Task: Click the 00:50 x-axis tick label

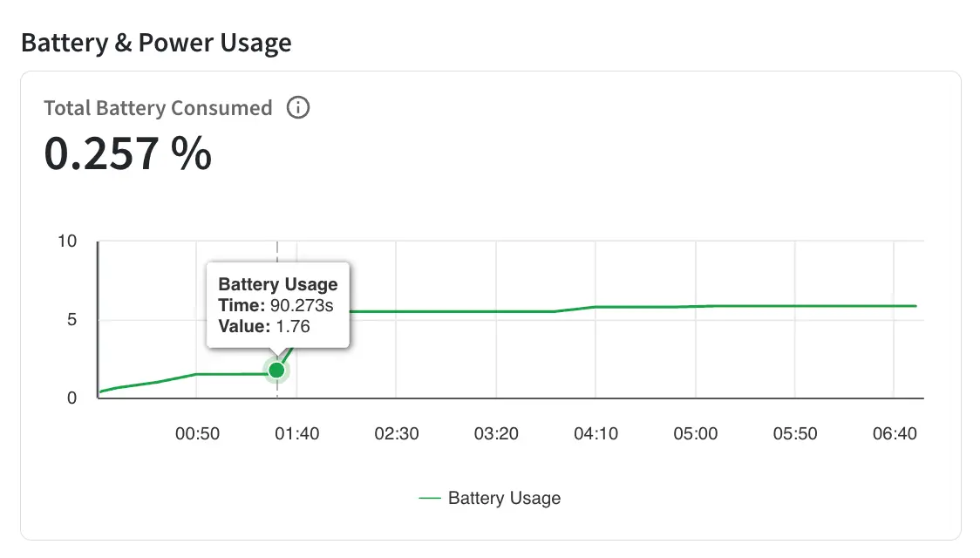Action: pos(198,433)
